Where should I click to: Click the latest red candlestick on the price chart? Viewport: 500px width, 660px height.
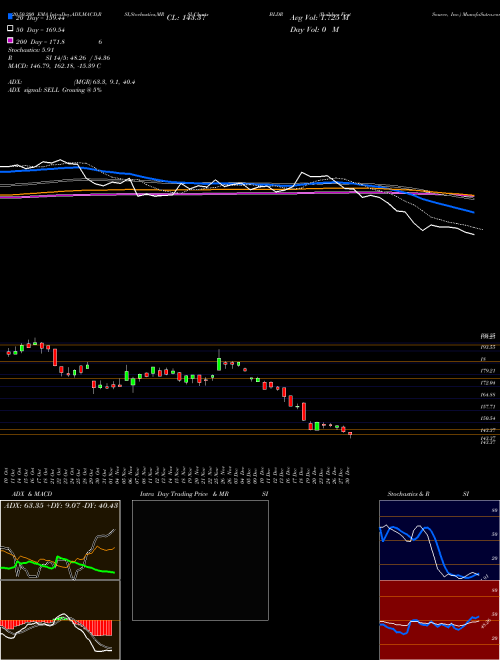(x=350, y=434)
